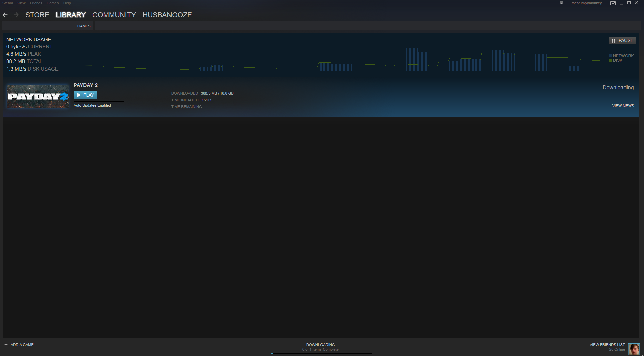The height and width of the screenshot is (356, 644).
Task: Click the DISK legend entry
Action: tap(616, 60)
